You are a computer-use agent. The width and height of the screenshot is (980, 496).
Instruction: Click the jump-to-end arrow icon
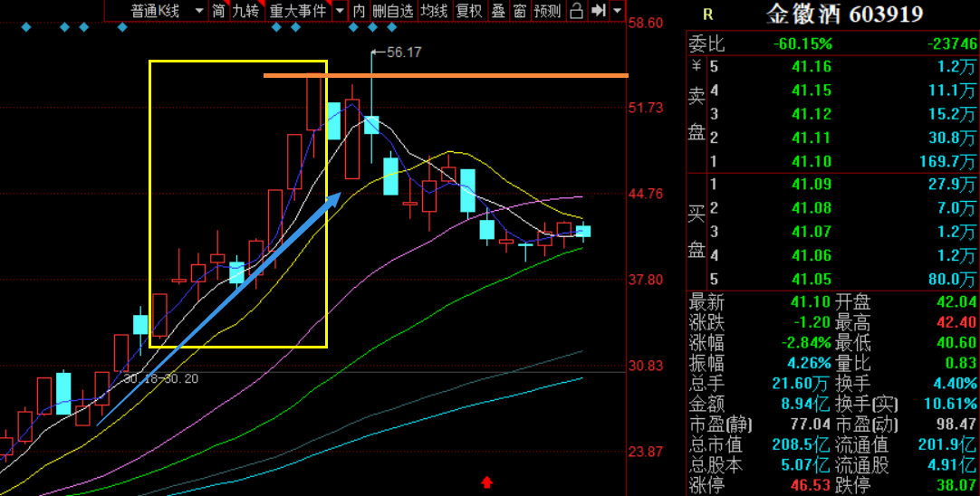(x=598, y=11)
